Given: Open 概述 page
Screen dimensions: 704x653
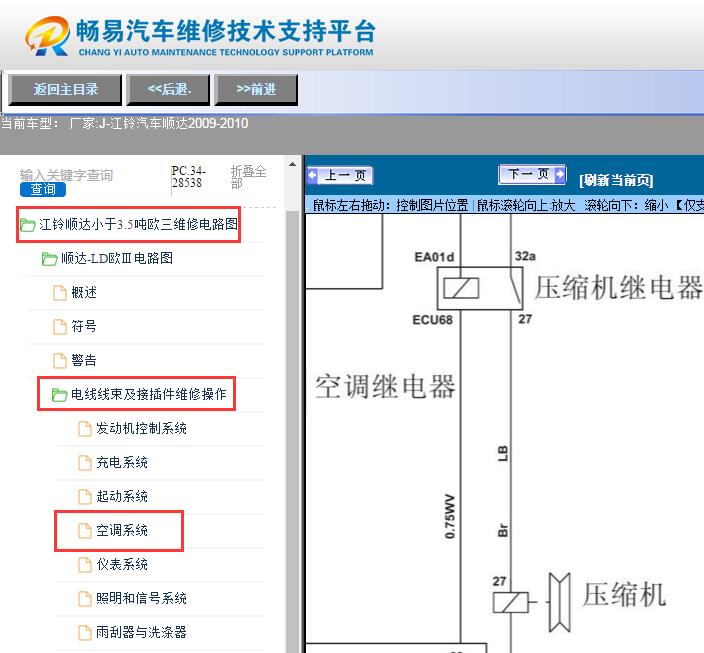Looking at the screenshot, I should click(x=84, y=292).
